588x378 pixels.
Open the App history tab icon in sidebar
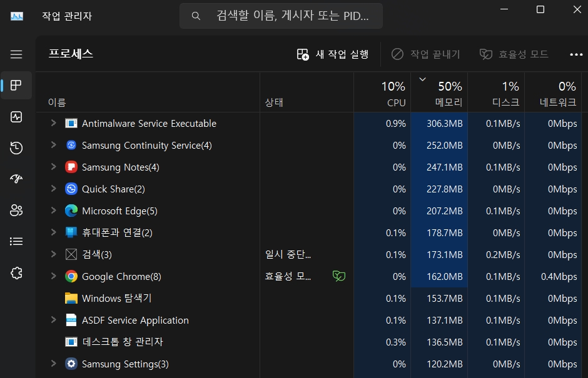[x=16, y=148]
